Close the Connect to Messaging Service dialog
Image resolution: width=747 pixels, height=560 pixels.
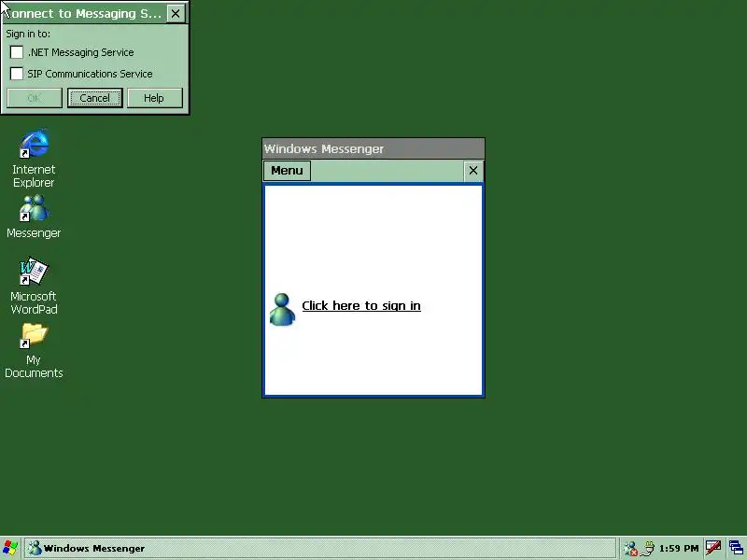coord(176,13)
